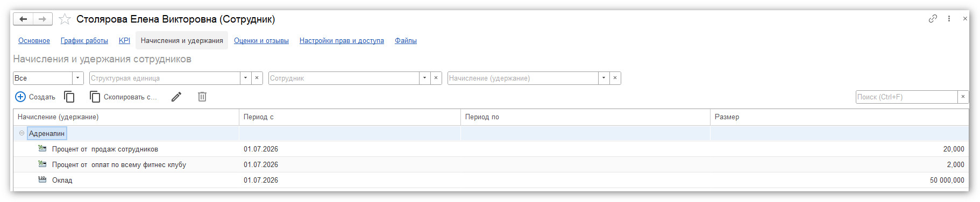
Task: Click the 01.07.2026 date in the Оклад row
Action: coord(261,181)
